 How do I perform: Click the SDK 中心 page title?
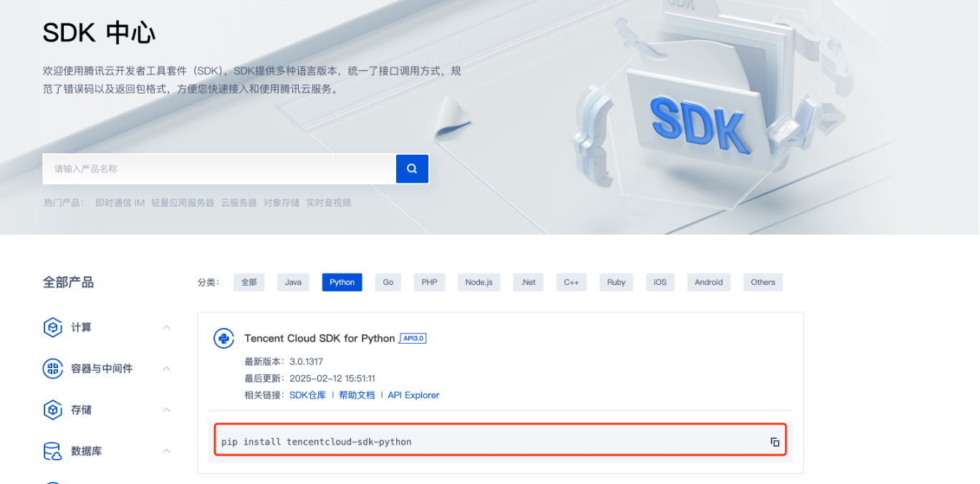pyautogui.click(x=99, y=33)
